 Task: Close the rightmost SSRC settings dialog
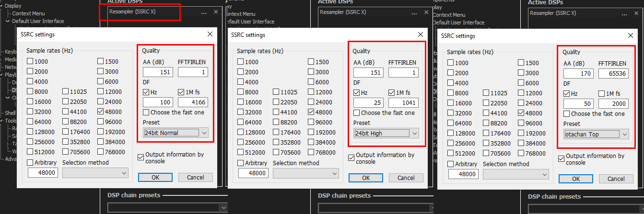point(630,36)
